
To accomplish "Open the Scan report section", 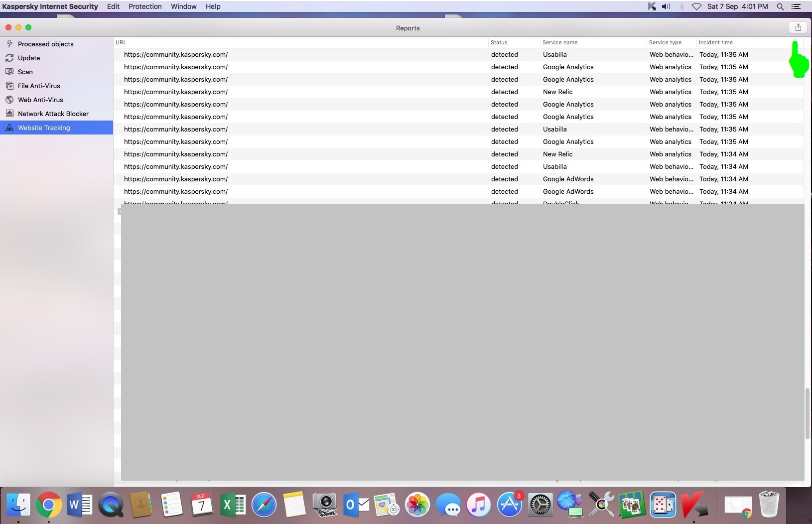I will click(56, 72).
